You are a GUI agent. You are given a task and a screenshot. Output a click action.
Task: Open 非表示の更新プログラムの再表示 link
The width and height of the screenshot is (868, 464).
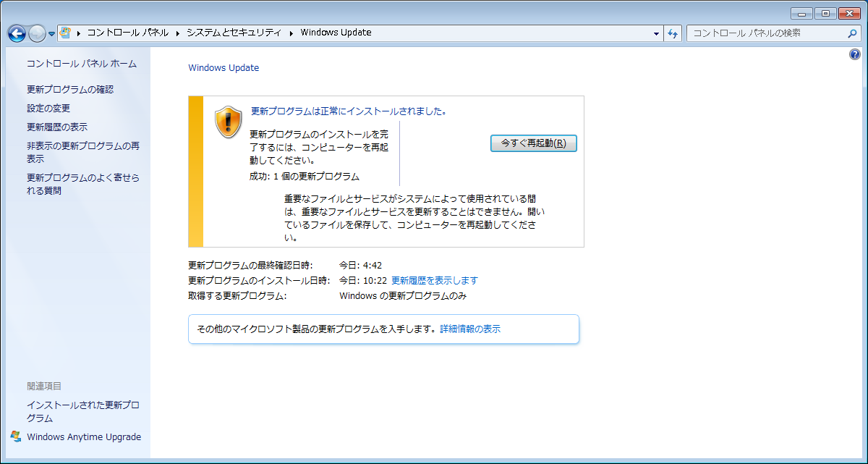point(83,153)
